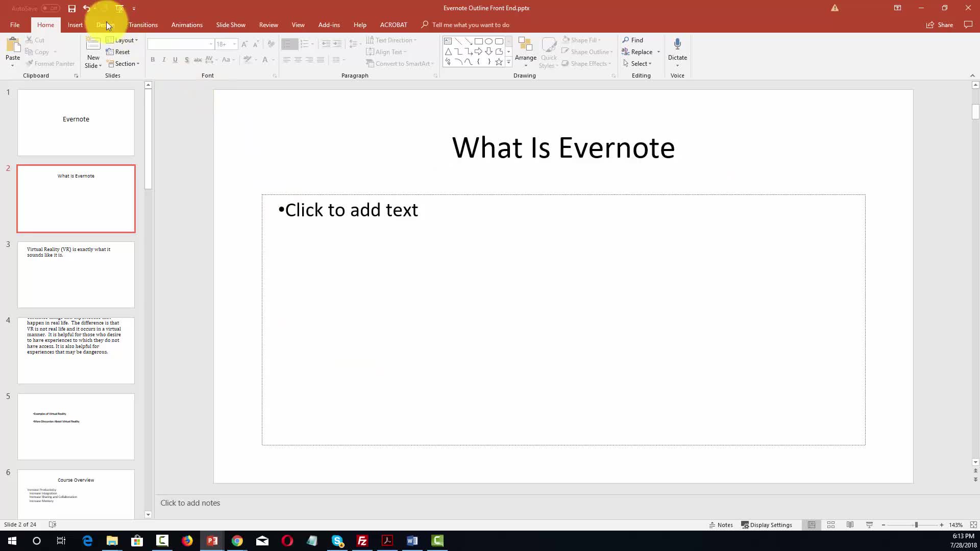Click the New Slide icon

[x=93, y=46]
